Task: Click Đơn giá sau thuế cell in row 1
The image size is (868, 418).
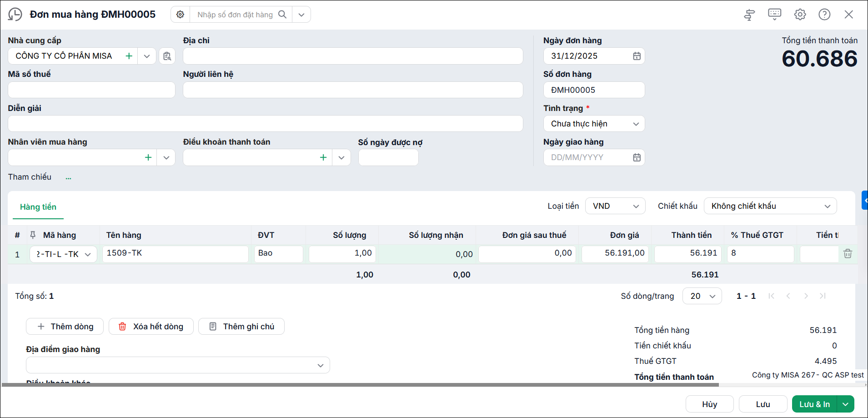Action: coord(527,254)
